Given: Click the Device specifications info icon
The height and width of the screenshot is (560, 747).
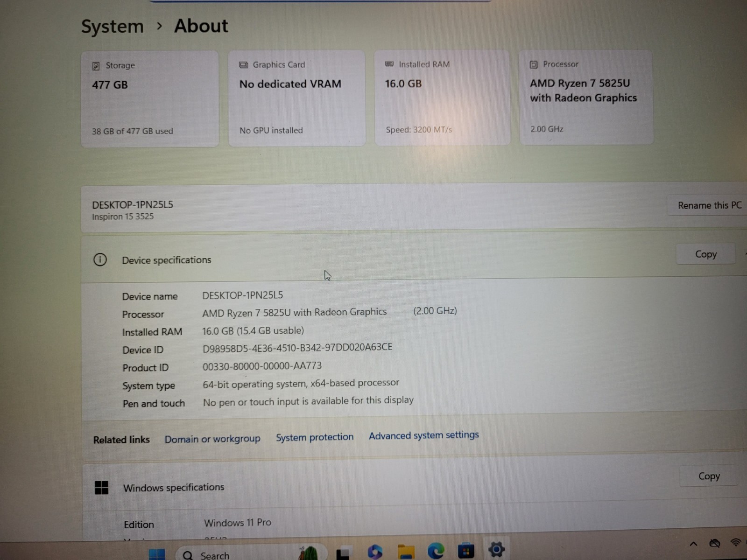Looking at the screenshot, I should point(100,259).
